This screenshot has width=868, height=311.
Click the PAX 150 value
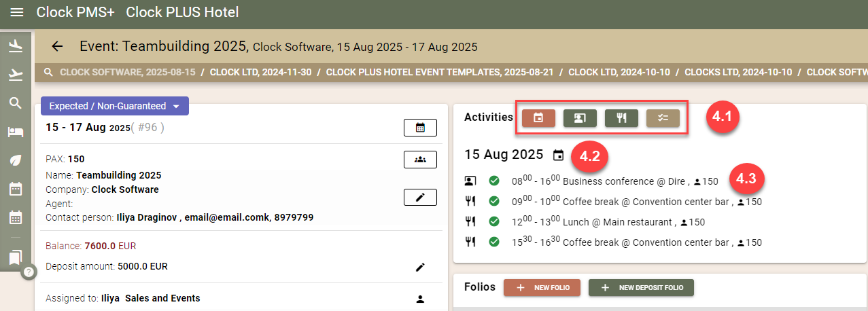click(76, 159)
